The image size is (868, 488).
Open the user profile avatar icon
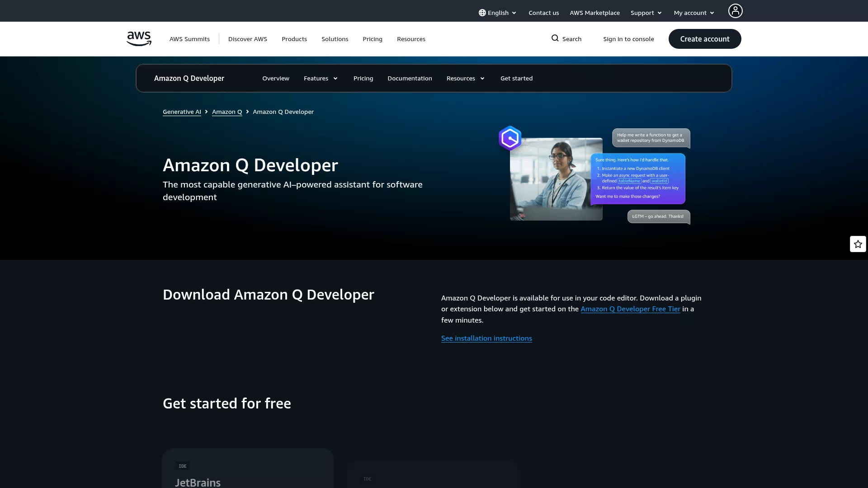click(735, 11)
